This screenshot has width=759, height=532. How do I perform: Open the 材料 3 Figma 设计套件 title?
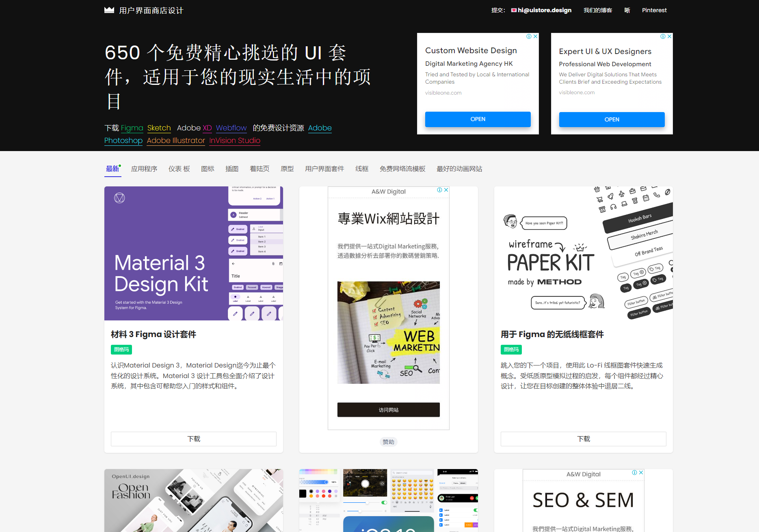(154, 334)
